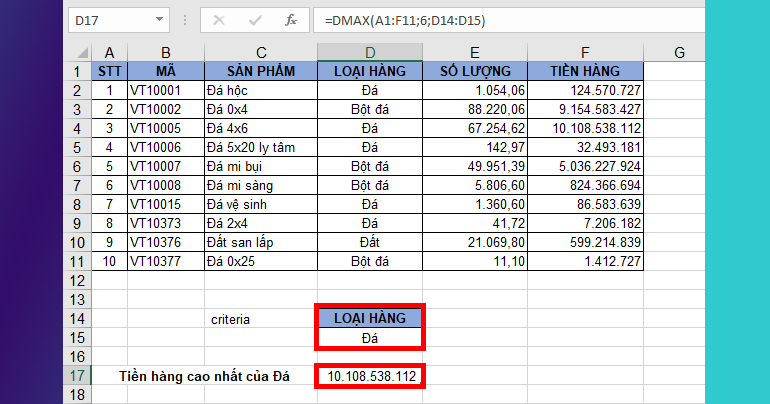
Task: Click quantity cell 1.054,06
Action: 475,90
